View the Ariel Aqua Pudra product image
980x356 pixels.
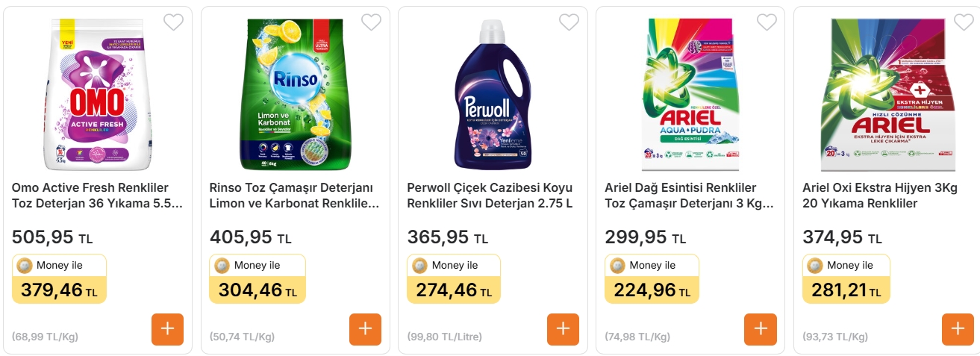point(690,93)
